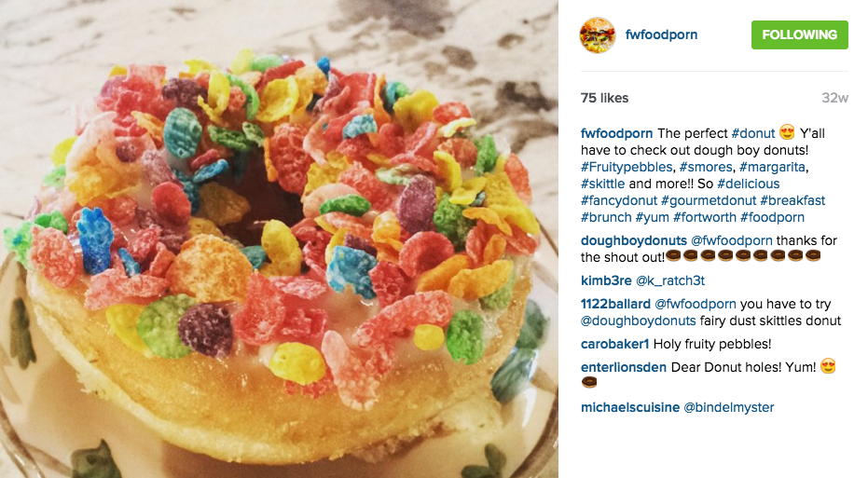This screenshot has height=478, width=868.
Task: Open the #fancydonut hashtag
Action: tap(619, 200)
